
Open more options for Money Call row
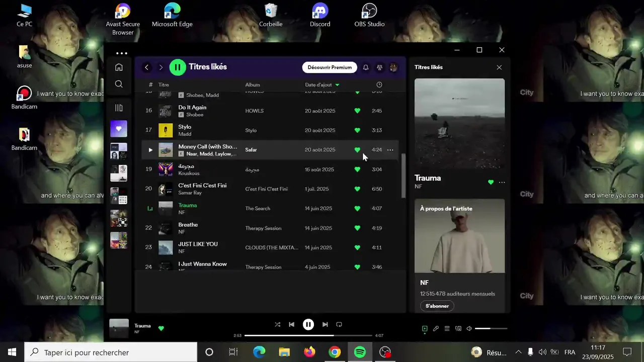(390, 150)
